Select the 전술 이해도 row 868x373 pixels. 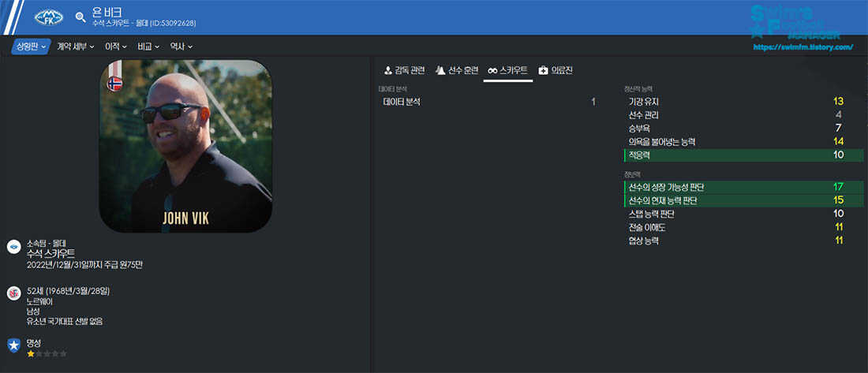(x=743, y=227)
